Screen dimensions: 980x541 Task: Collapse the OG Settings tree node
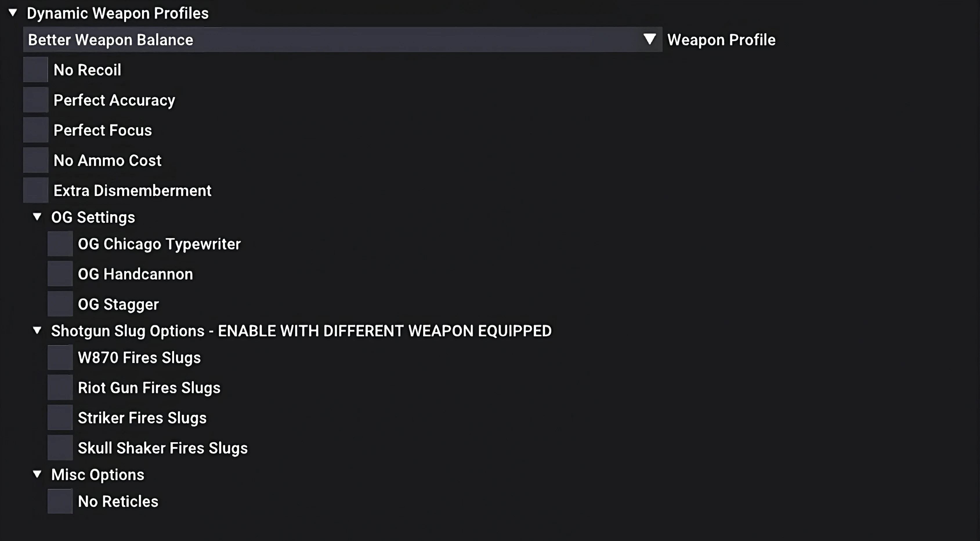[37, 217]
